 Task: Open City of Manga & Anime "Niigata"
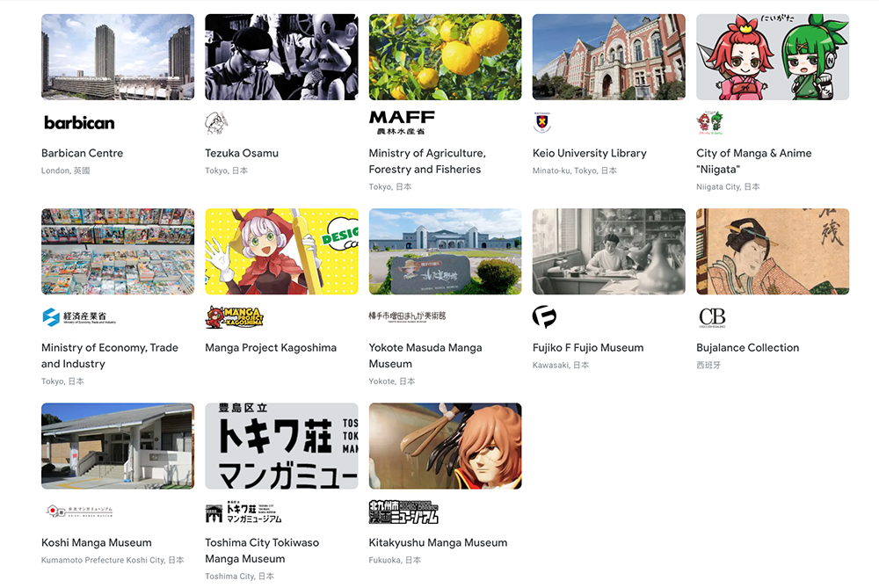[x=754, y=161]
